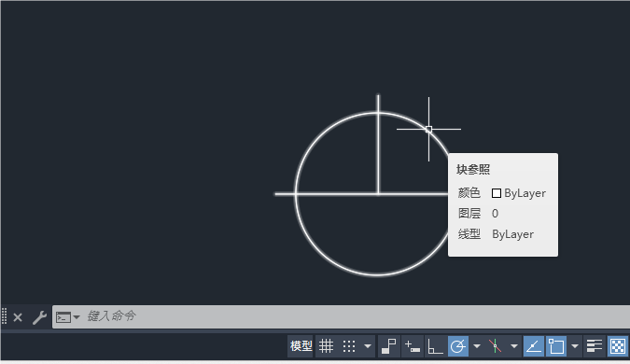Click the 模型 model space button
Viewport: 630px width, 364px height.
tap(301, 346)
